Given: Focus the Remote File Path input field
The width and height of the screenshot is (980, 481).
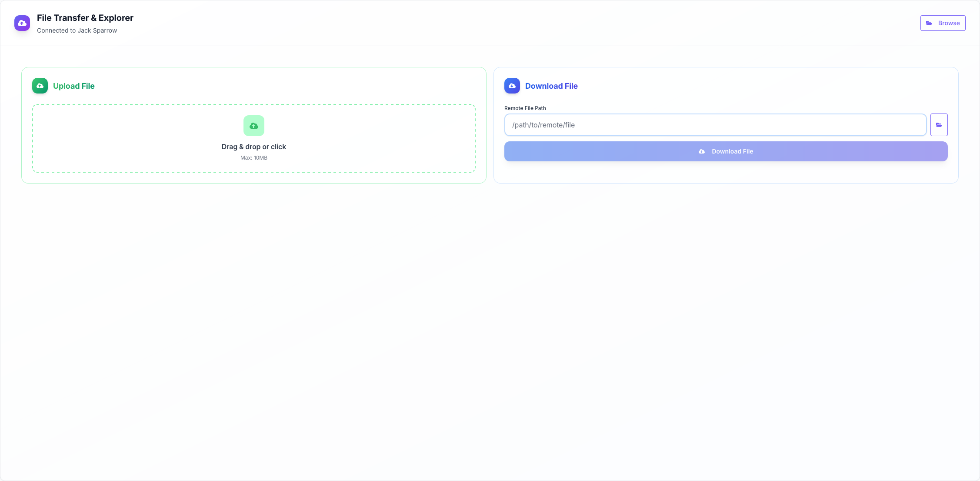Looking at the screenshot, I should (715, 125).
